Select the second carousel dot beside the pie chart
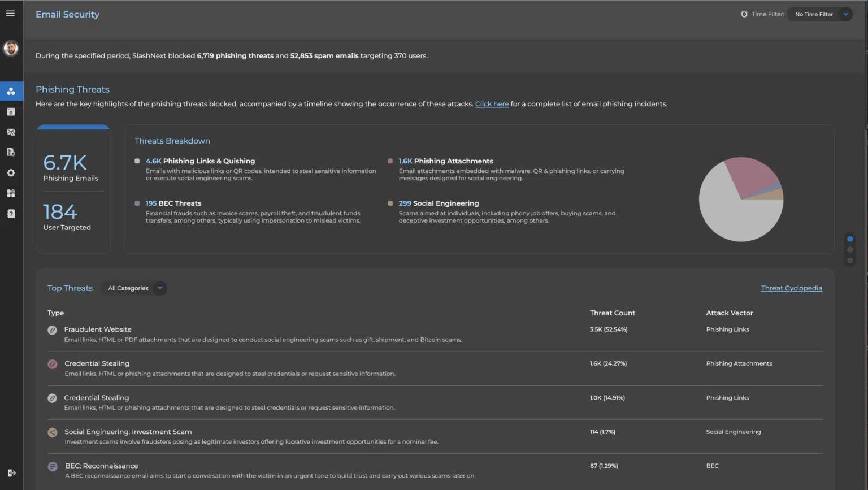 (850, 249)
